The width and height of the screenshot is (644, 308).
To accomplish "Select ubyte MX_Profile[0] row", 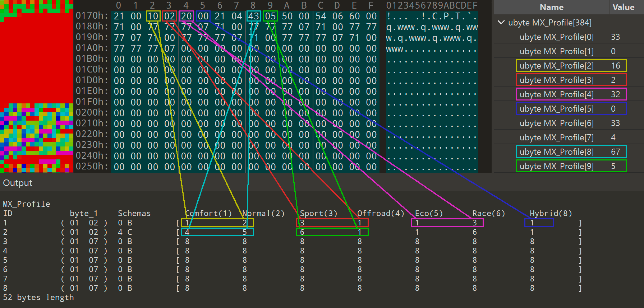I will (556, 37).
